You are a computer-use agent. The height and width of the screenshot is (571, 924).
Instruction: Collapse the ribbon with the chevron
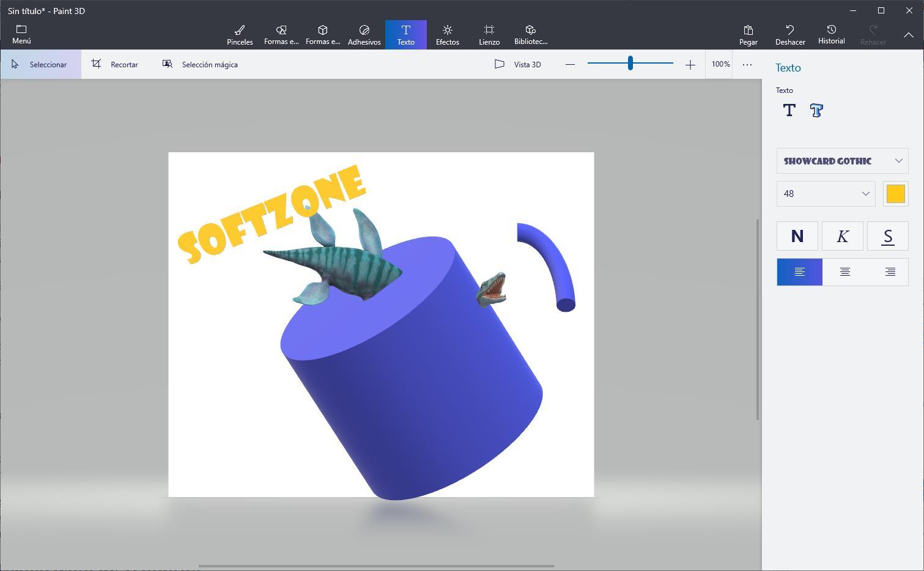[x=909, y=35]
